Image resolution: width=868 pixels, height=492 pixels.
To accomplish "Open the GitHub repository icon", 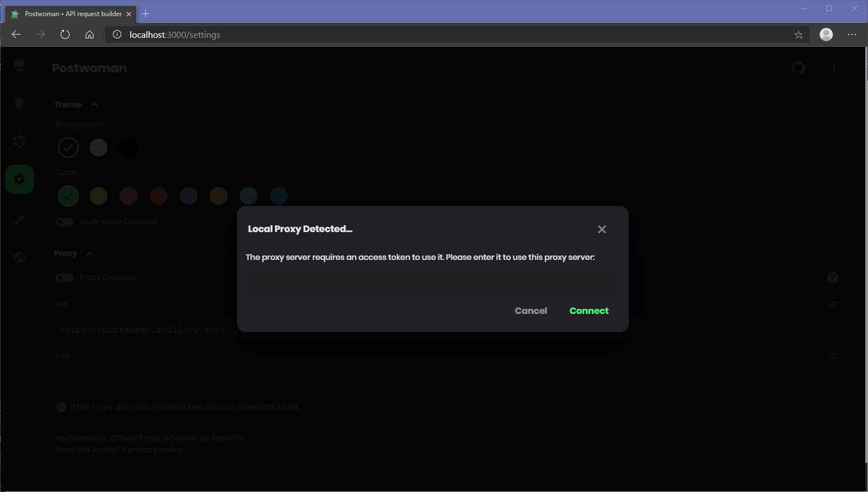I will [x=798, y=68].
